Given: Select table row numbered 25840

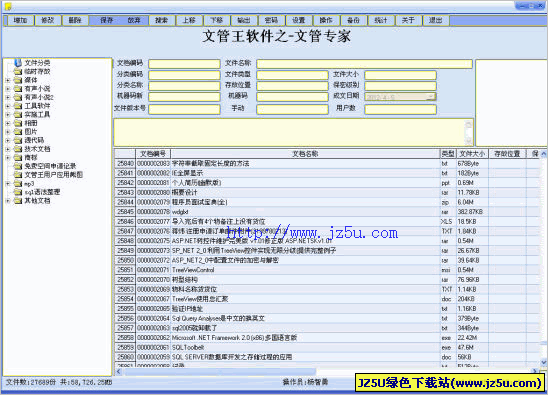Looking at the screenshot, I should tap(327, 164).
